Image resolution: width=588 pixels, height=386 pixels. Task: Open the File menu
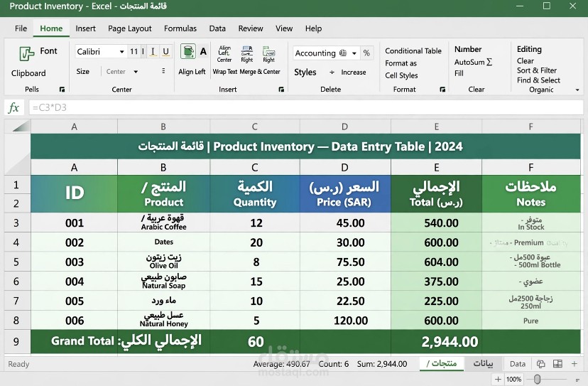[x=21, y=28]
